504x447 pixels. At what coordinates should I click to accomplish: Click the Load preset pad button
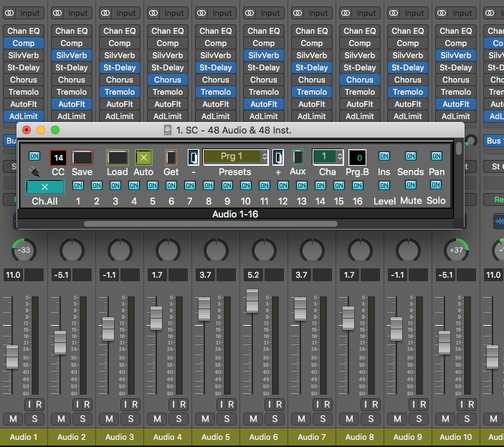tap(118, 158)
